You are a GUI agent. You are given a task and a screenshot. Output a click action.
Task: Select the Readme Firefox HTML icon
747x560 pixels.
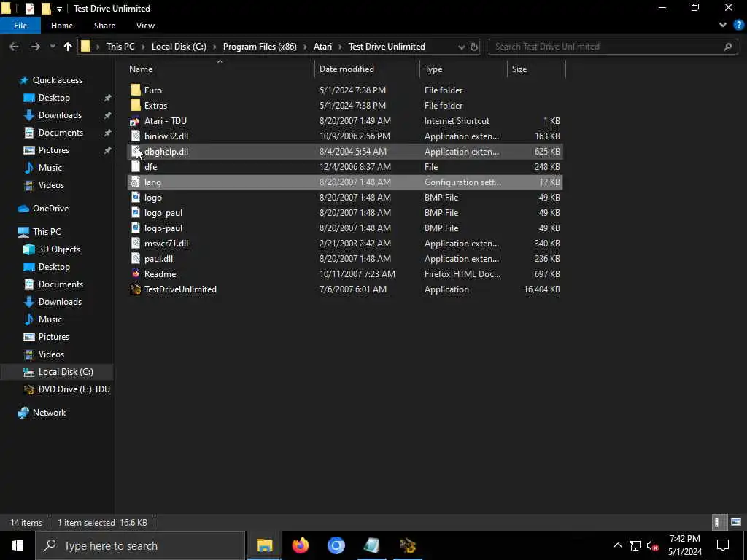click(x=136, y=274)
